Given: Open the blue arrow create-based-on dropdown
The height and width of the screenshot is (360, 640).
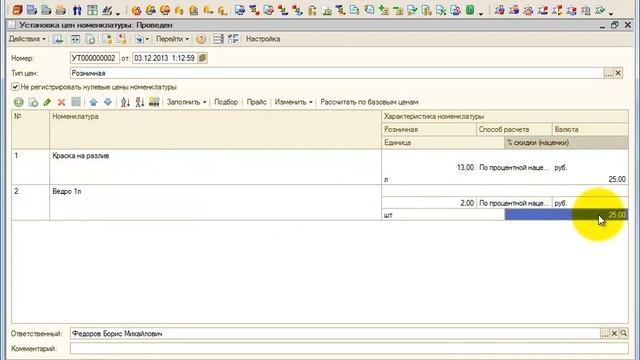Looking at the screenshot, I should 142,39.
